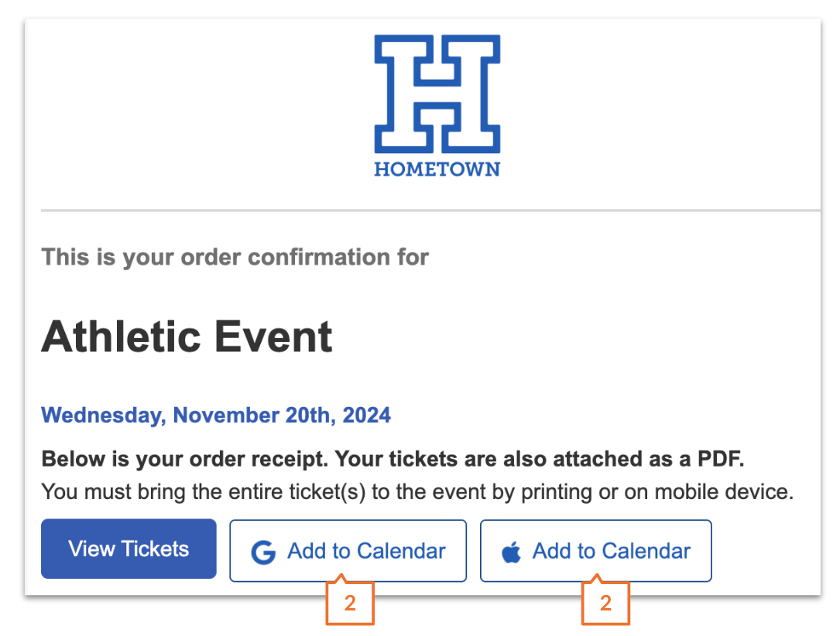Click the orange callout under Apple calendar button
This screenshot has height=636, width=840.
(605, 603)
